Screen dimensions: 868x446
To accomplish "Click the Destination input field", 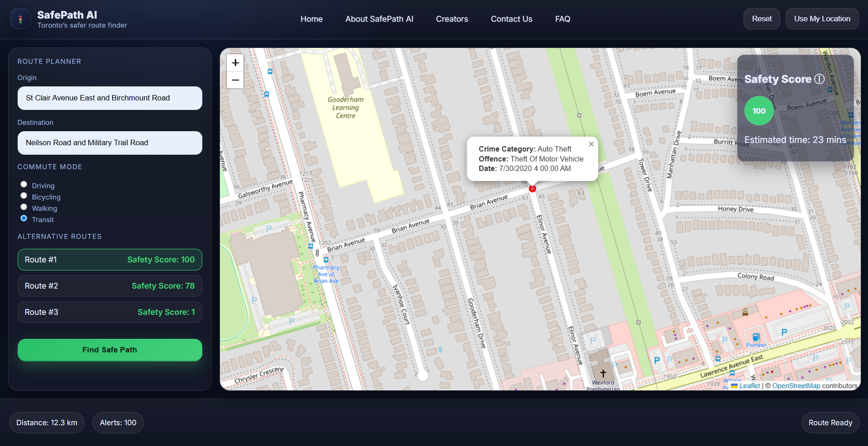I will pos(110,143).
